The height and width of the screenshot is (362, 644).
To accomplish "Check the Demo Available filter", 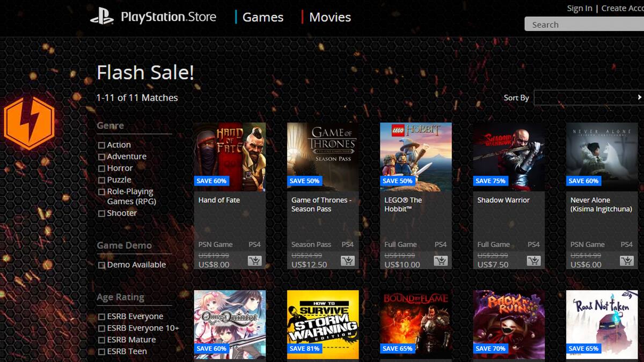I will click(101, 265).
